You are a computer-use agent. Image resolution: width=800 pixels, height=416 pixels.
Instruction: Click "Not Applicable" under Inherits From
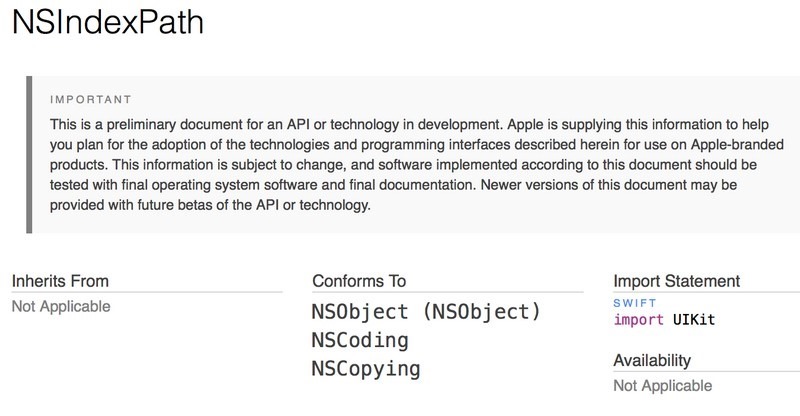tap(60, 307)
